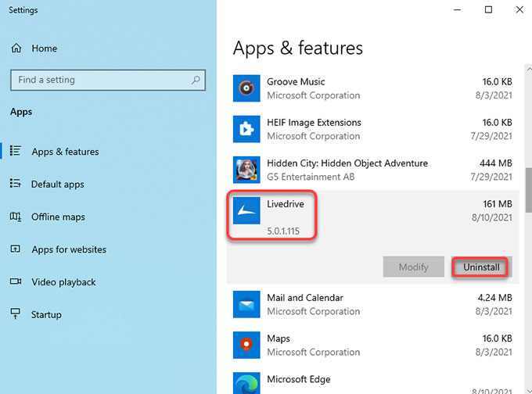Open Default apps settings

(x=58, y=184)
